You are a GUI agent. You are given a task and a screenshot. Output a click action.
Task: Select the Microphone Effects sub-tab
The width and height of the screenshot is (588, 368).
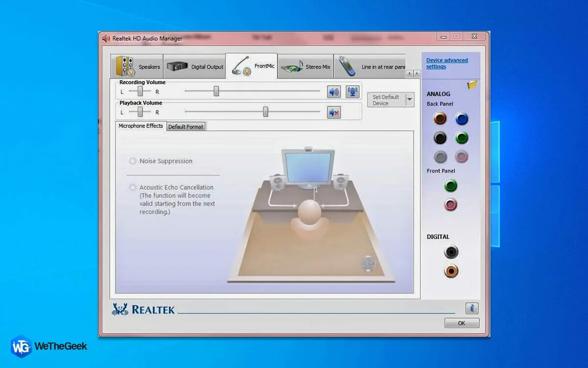click(x=141, y=126)
